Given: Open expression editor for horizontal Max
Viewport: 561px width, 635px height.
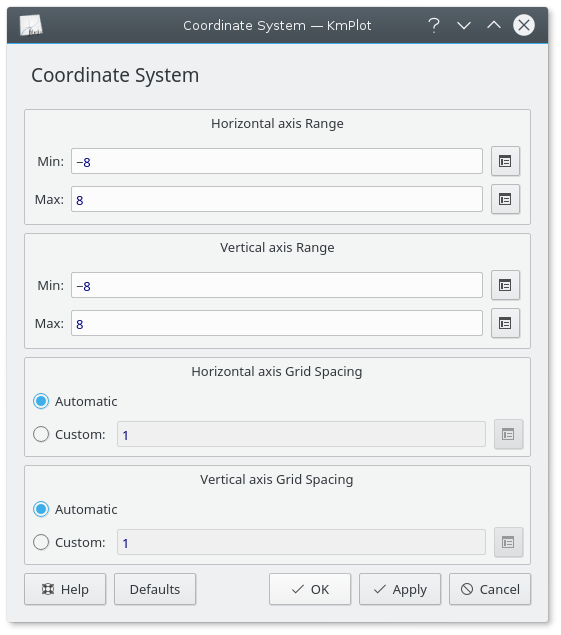Looking at the screenshot, I should click(x=505, y=199).
